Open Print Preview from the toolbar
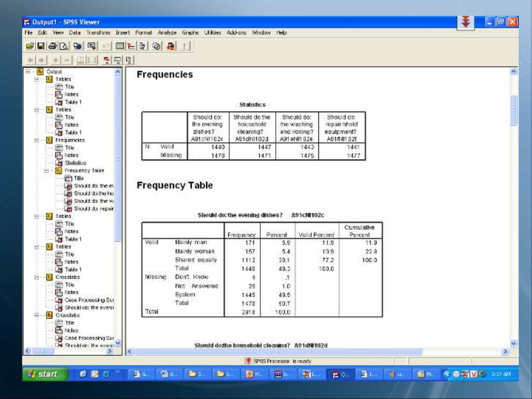Image resolution: width=532 pixels, height=399 pixels. tap(64, 46)
